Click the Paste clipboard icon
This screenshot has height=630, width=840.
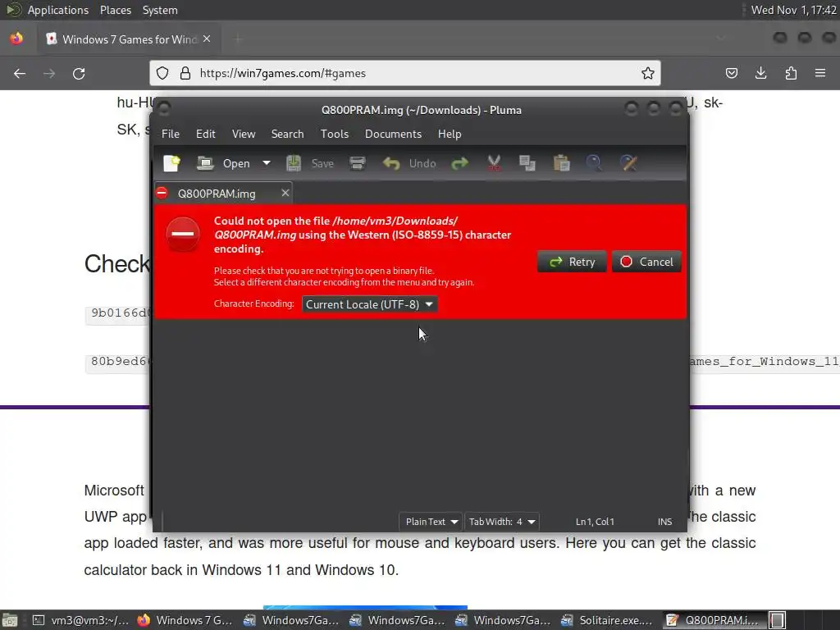(561, 163)
